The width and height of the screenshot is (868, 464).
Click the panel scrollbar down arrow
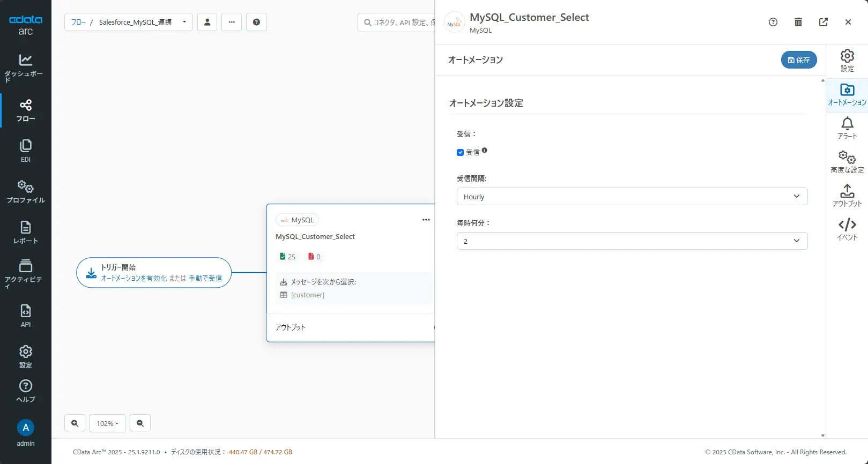[x=823, y=436]
